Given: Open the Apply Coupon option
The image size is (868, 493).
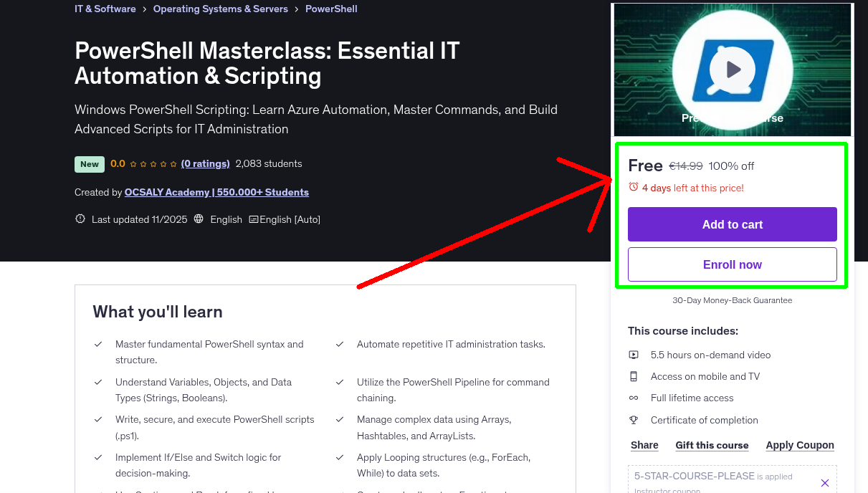Looking at the screenshot, I should point(800,445).
